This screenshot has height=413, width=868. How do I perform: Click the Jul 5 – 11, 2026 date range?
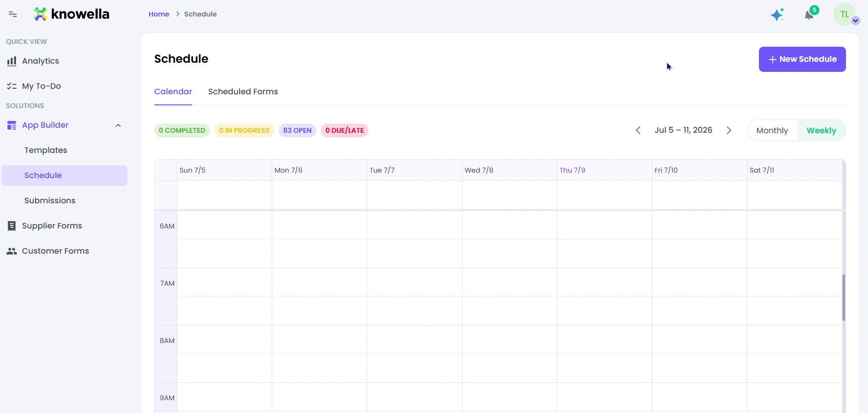click(683, 130)
